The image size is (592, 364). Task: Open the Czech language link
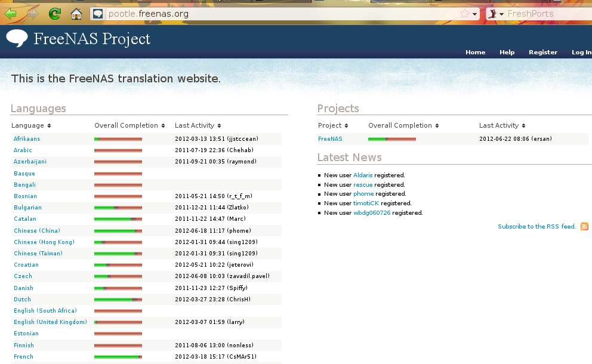click(x=23, y=276)
